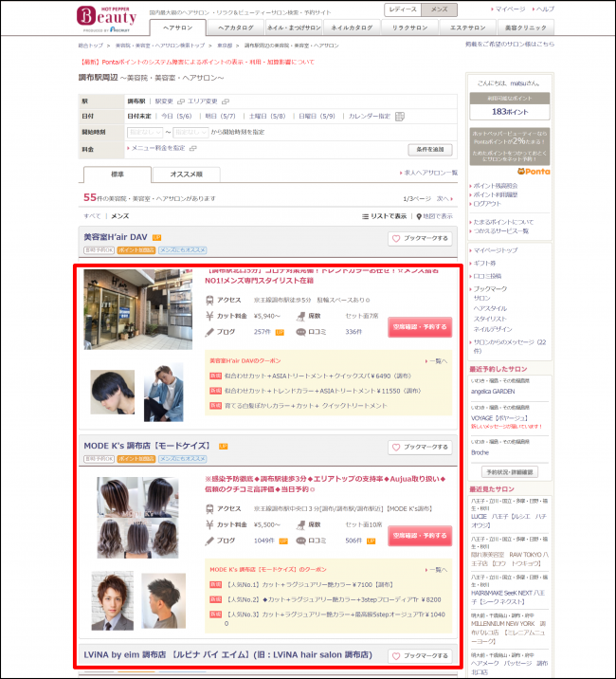The width and height of the screenshot is (616, 679).
Task: Open ヘルプ link in header
Action: (544, 9)
